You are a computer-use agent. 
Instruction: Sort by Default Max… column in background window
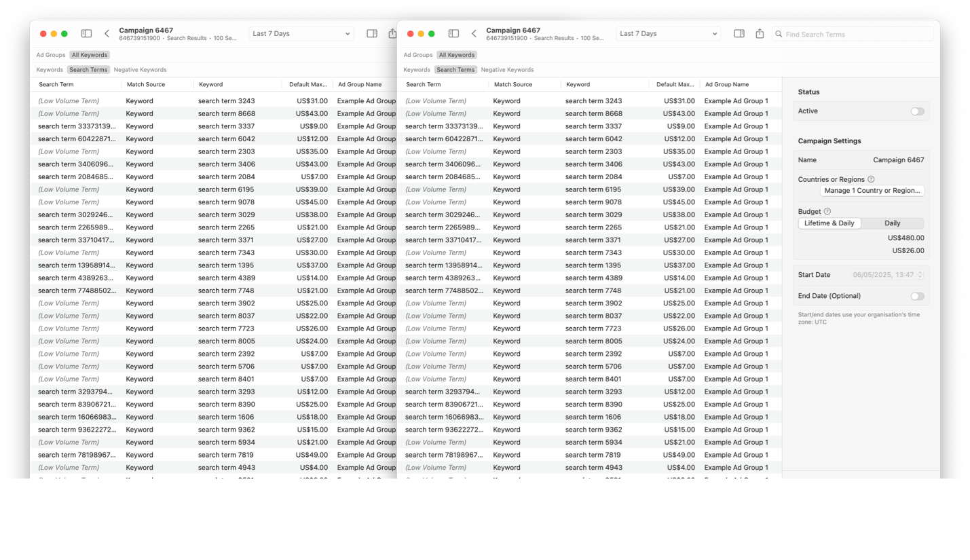coord(307,85)
